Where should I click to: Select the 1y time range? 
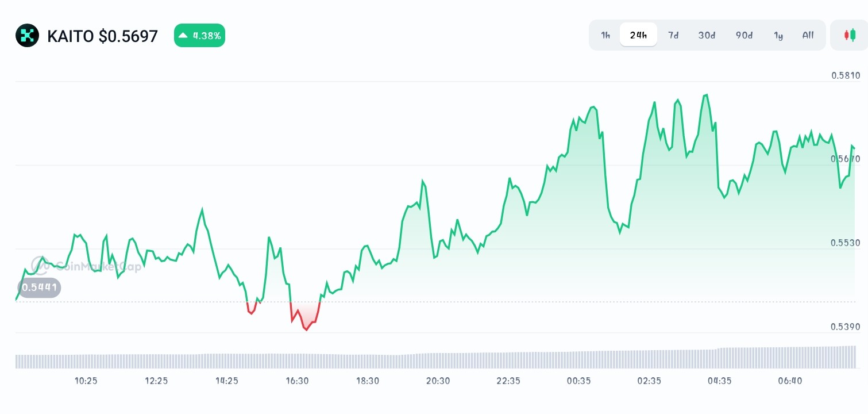(x=778, y=35)
